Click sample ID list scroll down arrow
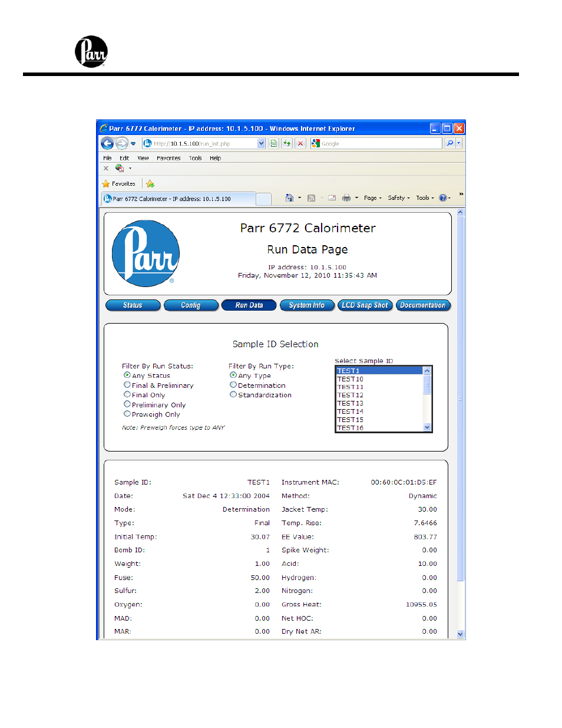 click(x=427, y=427)
